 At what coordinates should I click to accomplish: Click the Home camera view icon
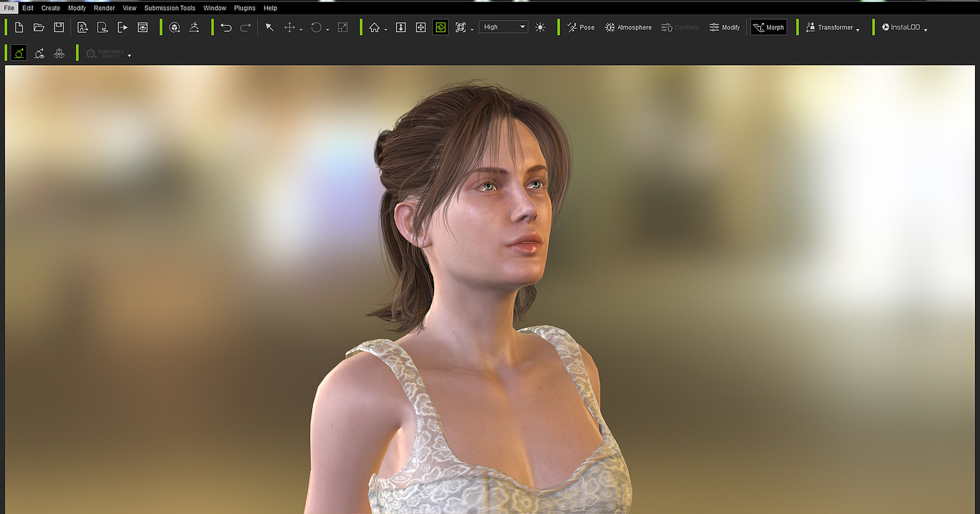(374, 27)
